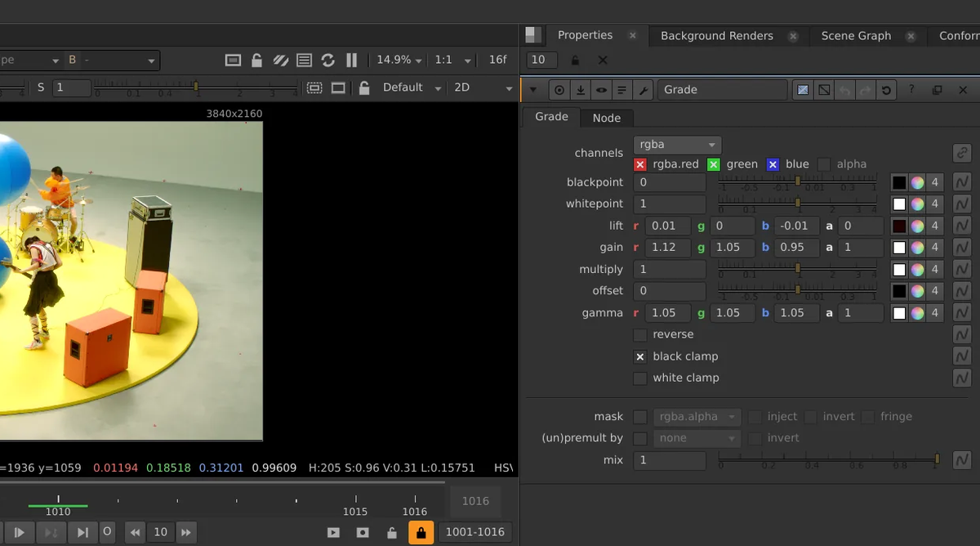
Task: Disable the black clamp checkbox
Action: [x=640, y=357]
